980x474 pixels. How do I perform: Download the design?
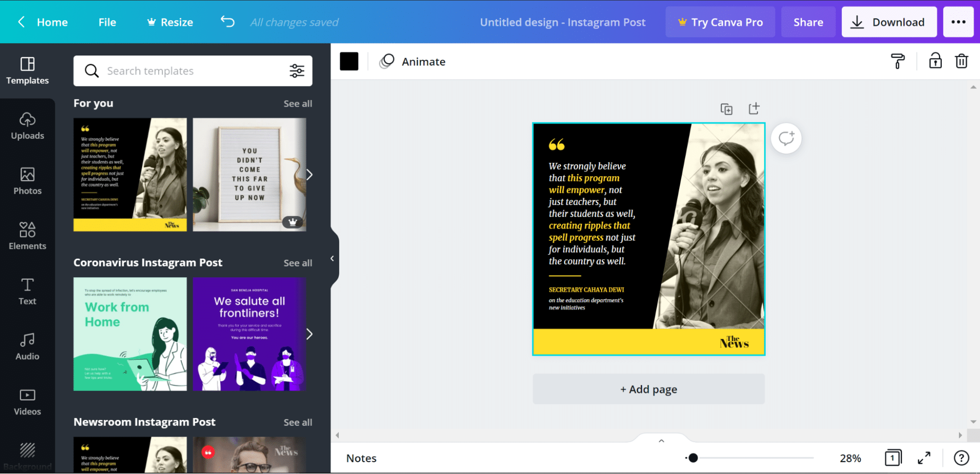tap(889, 22)
